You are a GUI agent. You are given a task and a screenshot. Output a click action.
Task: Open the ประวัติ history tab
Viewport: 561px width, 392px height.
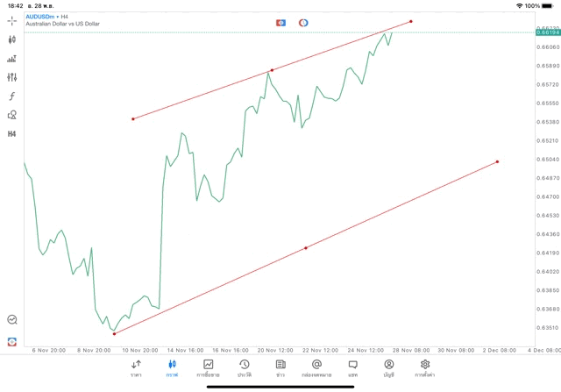pyautogui.click(x=245, y=367)
